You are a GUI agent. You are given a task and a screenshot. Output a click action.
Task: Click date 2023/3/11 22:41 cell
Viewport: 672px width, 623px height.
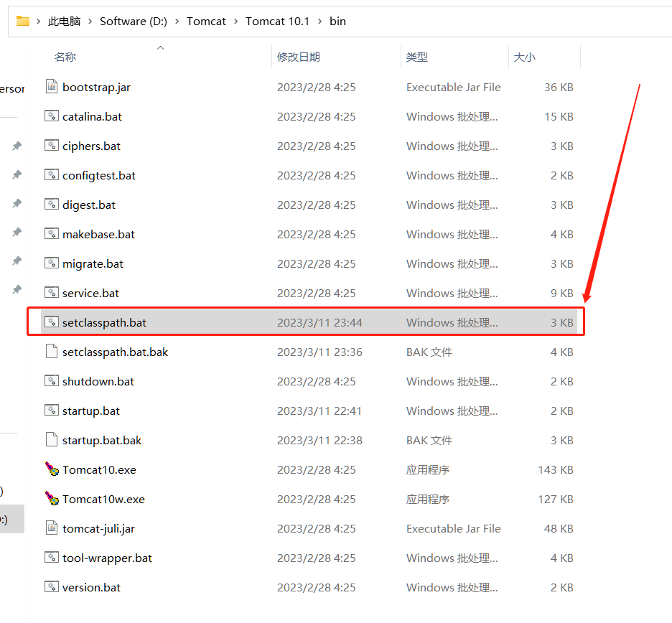(319, 411)
